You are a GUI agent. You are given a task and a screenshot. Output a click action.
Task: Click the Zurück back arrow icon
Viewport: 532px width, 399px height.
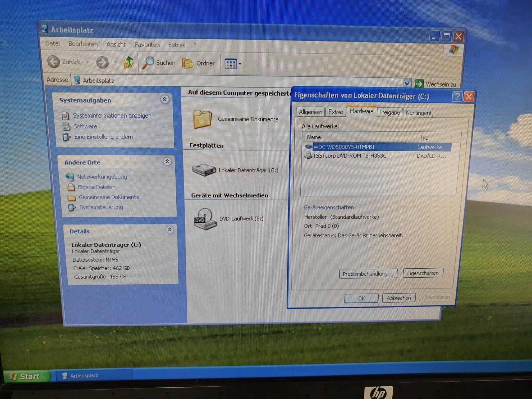pos(54,62)
